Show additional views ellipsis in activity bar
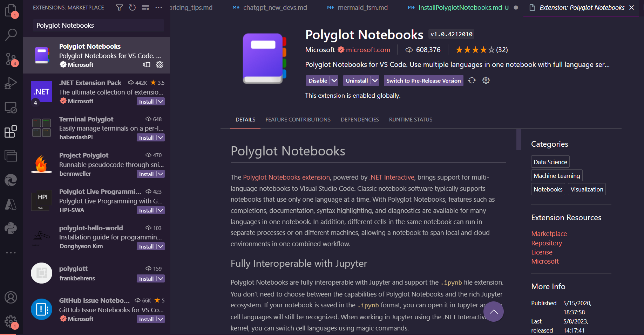 click(x=11, y=252)
